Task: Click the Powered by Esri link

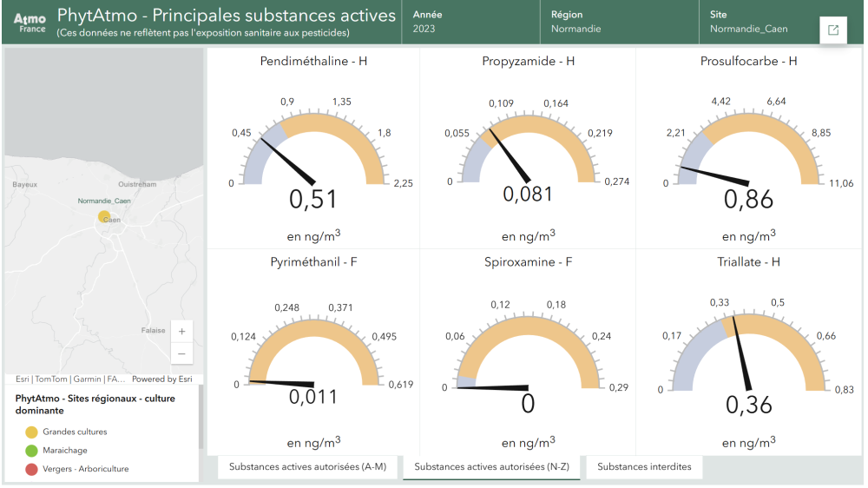Action: click(162, 379)
